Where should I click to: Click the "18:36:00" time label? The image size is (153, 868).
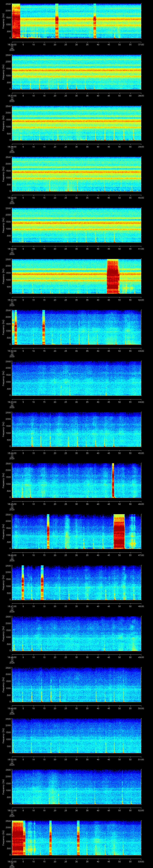point(12,44)
